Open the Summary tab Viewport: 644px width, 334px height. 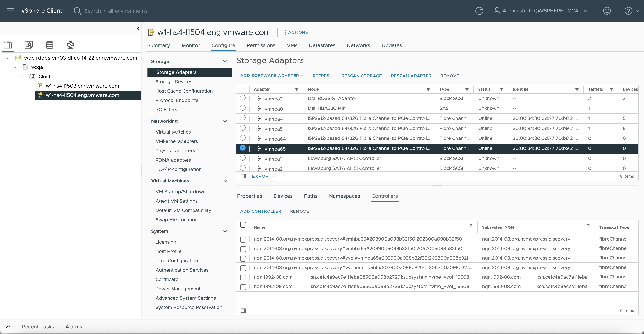(158, 45)
